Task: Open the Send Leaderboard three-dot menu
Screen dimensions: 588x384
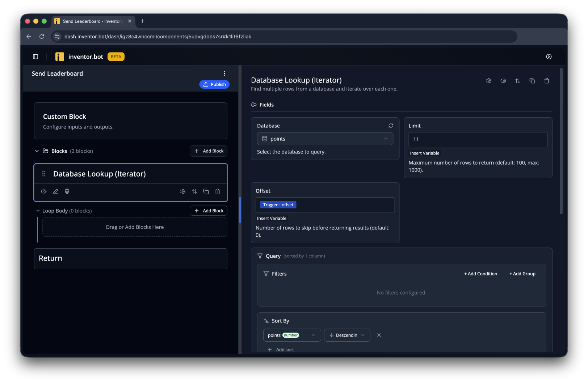Action: pos(224,73)
